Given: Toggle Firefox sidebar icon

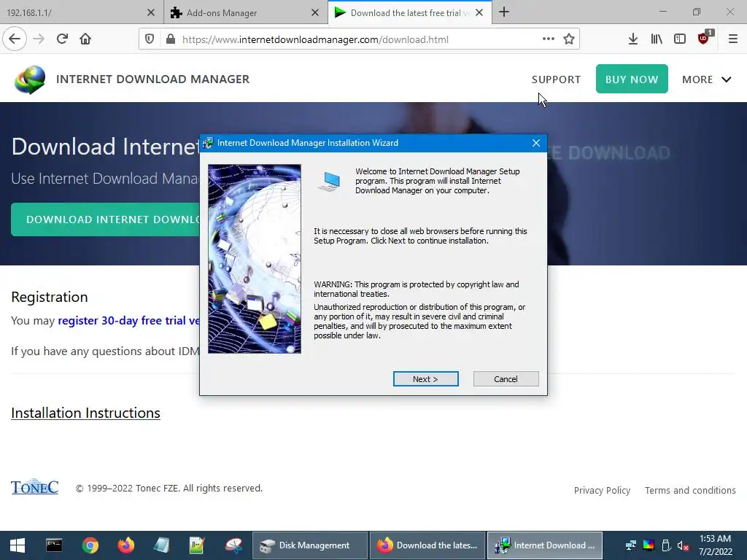Looking at the screenshot, I should [680, 39].
